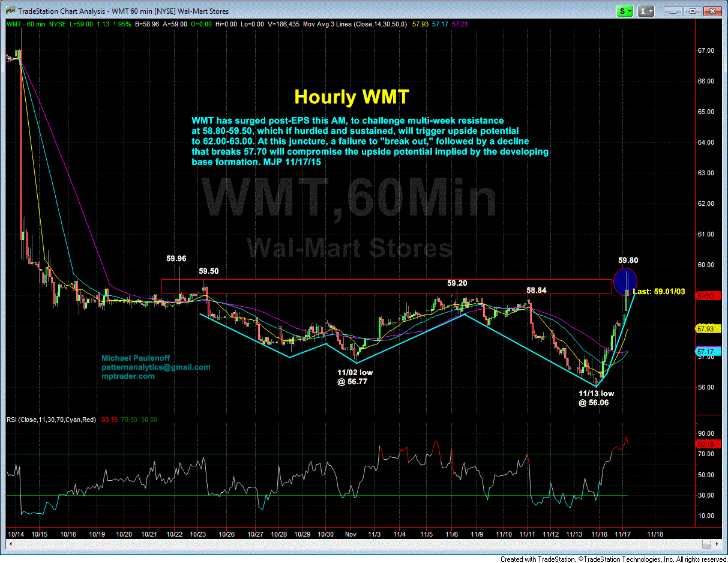Click the 10.00 RSI axis label

click(x=705, y=516)
